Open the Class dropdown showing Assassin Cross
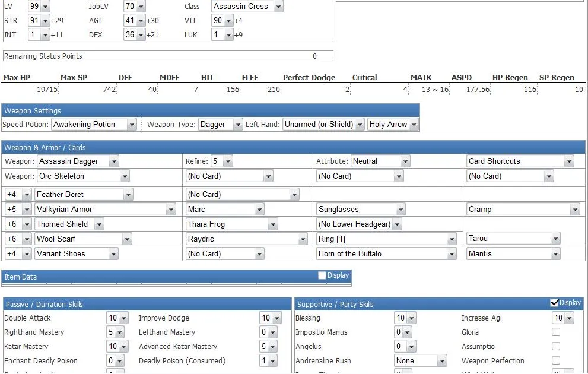588x374 pixels. coord(247,7)
